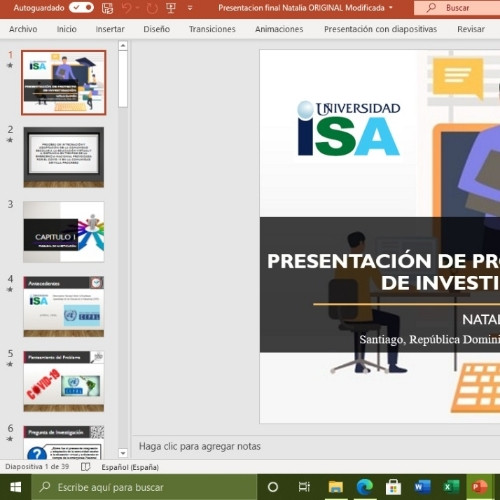Click the Windows taskbar search box
Viewport: 500px width, 500px height.
(x=144, y=487)
